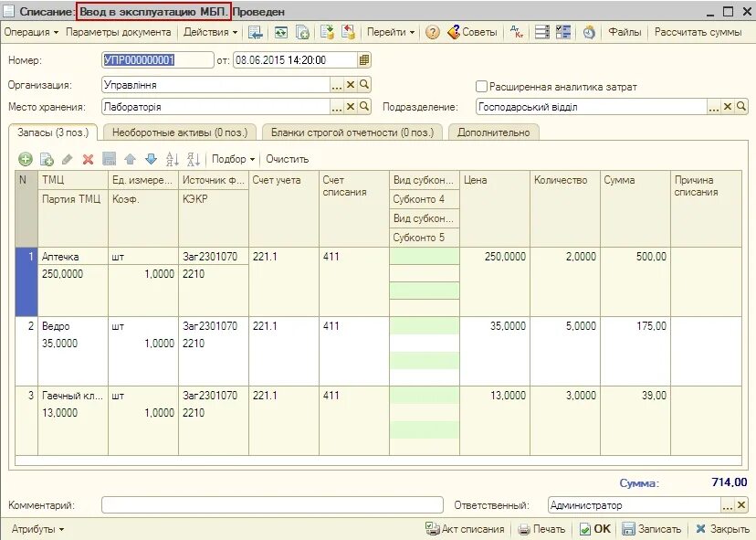The height and width of the screenshot is (540, 756).
Task: Expand Атрибуты dropdown at bottom
Action: tap(37, 529)
